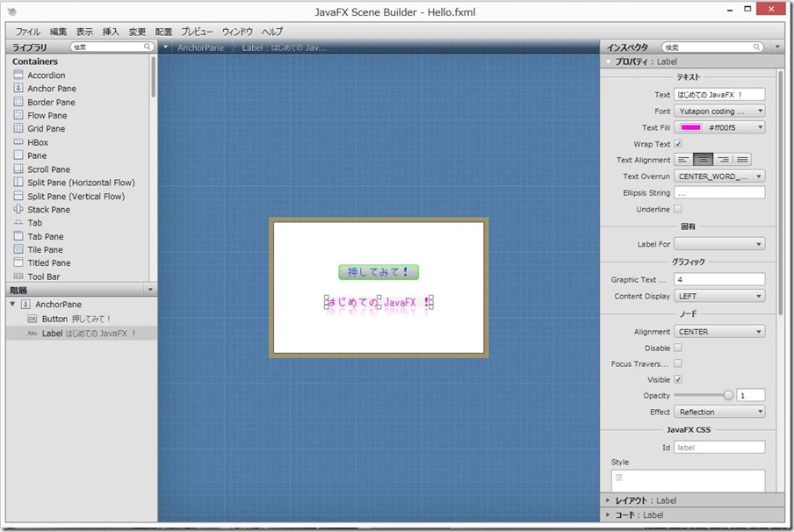Open the hierarchy panel options dropdown
The image size is (794, 532).
pyautogui.click(x=150, y=290)
